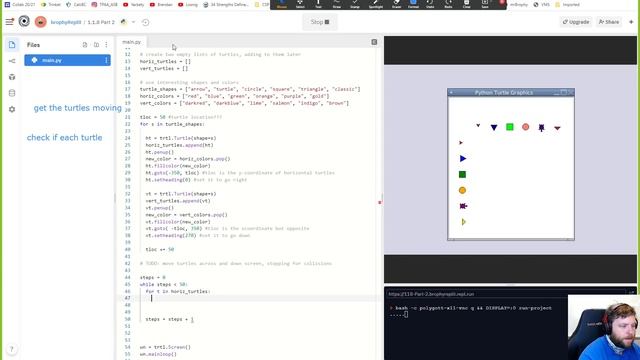Image resolution: width=640 pixels, height=360 pixels.
Task: Click Zoom annotation Save
Action: pos(485,4)
